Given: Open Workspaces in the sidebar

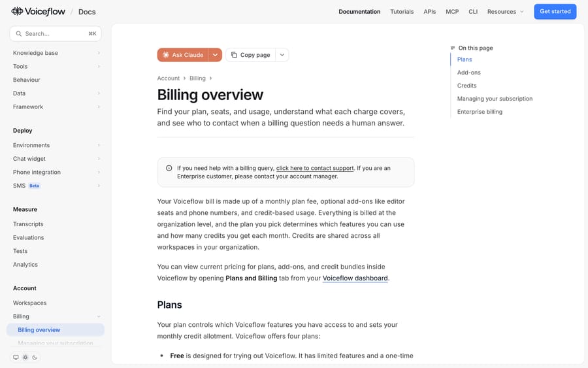Looking at the screenshot, I should pyautogui.click(x=29, y=303).
